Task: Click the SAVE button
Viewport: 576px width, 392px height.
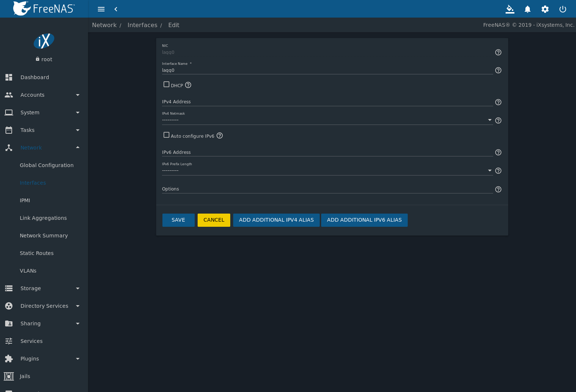Action: (179, 220)
